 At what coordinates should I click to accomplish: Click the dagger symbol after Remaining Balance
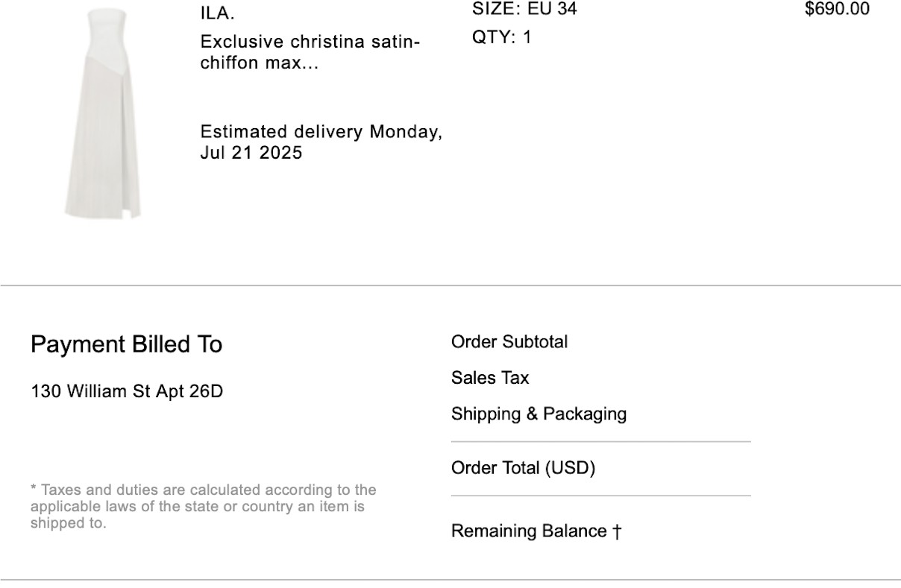click(618, 531)
